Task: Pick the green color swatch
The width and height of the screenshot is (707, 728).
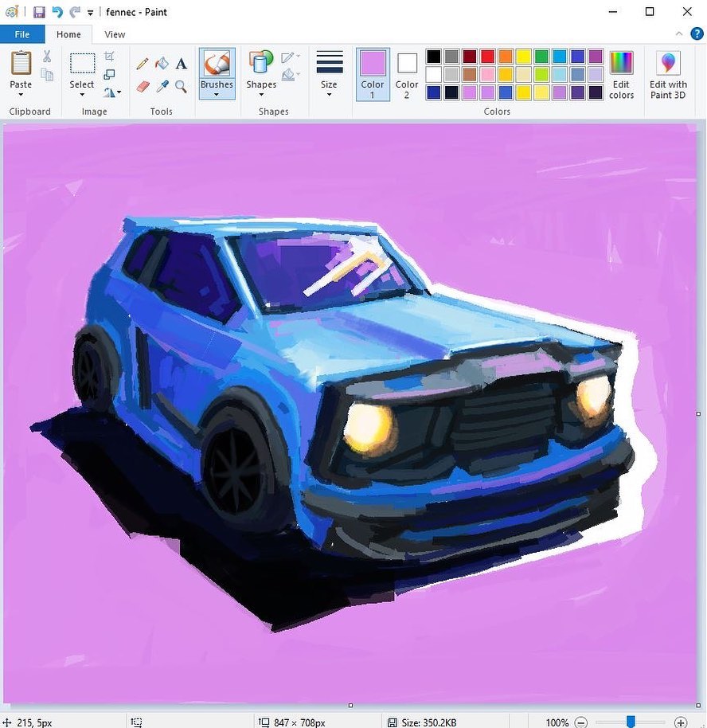Action: (x=541, y=57)
